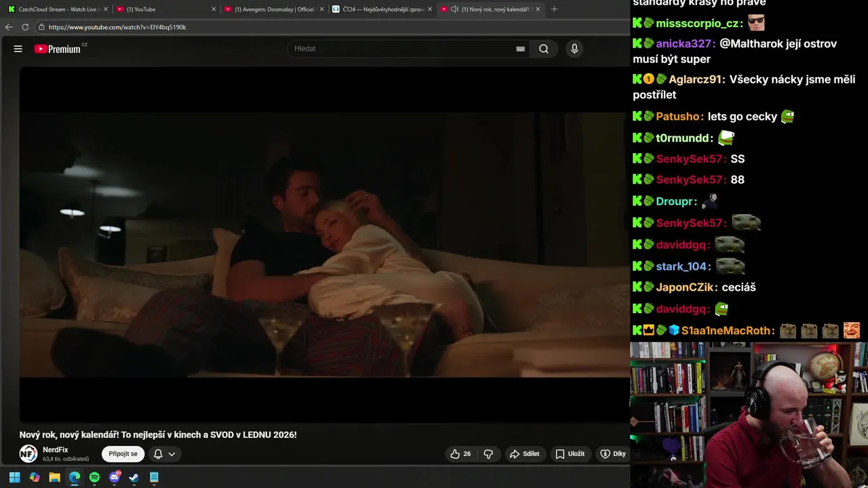
Task: Open File Explorer from taskbar
Action: [x=54, y=477]
